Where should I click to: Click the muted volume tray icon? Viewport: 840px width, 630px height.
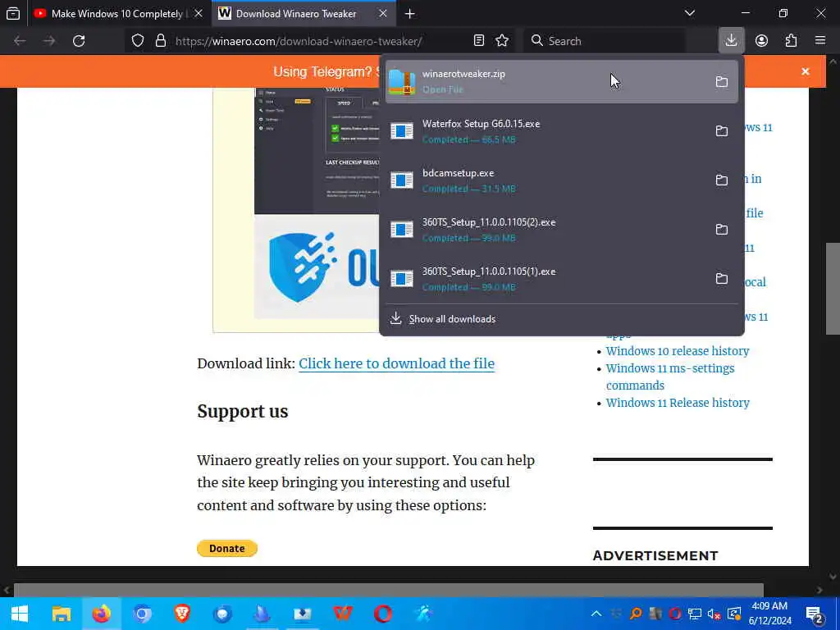click(714, 614)
